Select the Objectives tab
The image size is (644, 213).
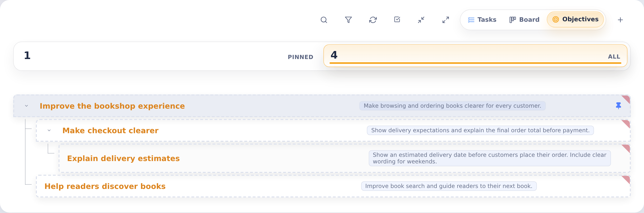tap(575, 20)
